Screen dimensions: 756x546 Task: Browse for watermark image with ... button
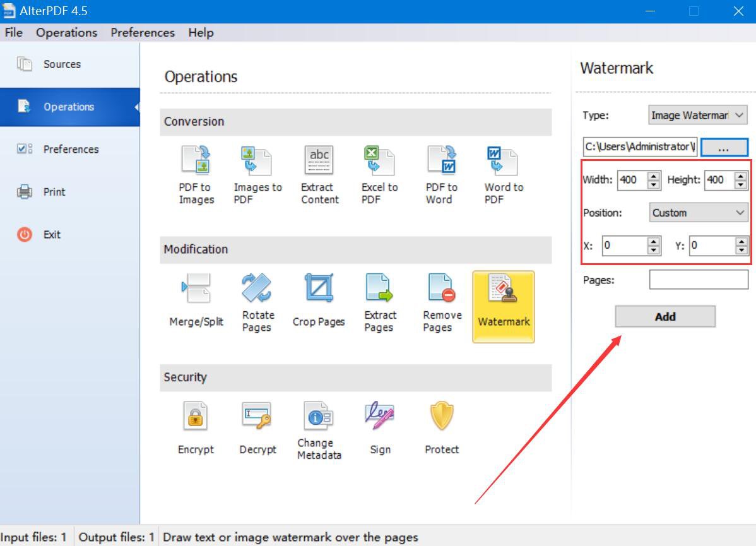(724, 147)
